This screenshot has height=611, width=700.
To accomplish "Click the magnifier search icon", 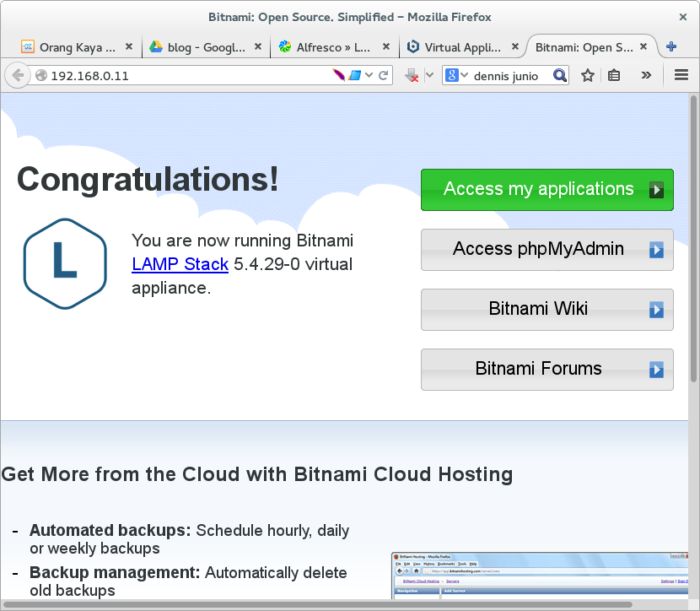I will point(561,75).
